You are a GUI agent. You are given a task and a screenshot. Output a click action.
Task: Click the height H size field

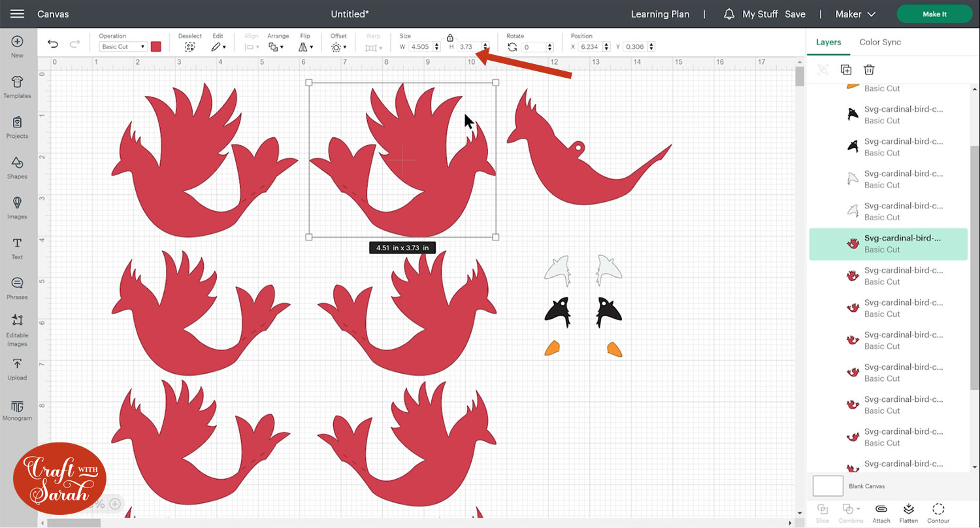[469, 47]
